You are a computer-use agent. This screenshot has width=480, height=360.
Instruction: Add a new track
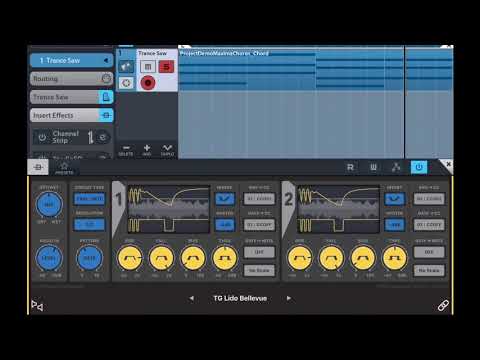point(147,150)
